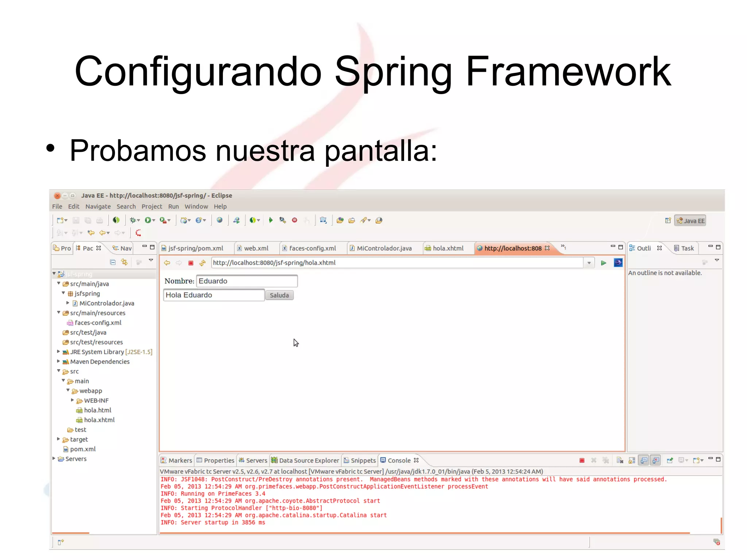The height and width of the screenshot is (560, 747).
Task: Expand the WEB-INF folder
Action: 72,400
